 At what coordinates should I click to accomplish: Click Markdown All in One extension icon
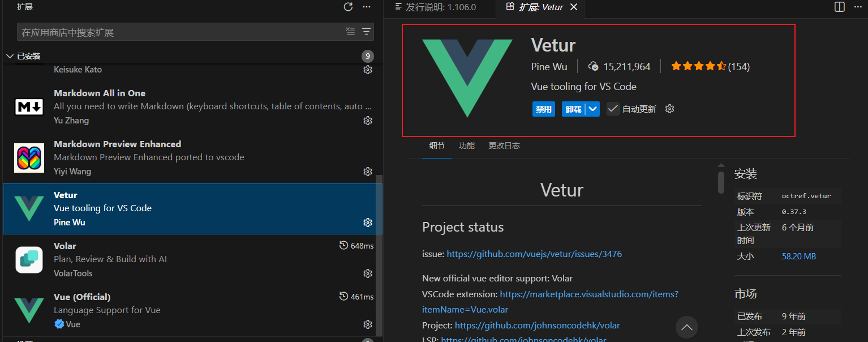(x=29, y=106)
